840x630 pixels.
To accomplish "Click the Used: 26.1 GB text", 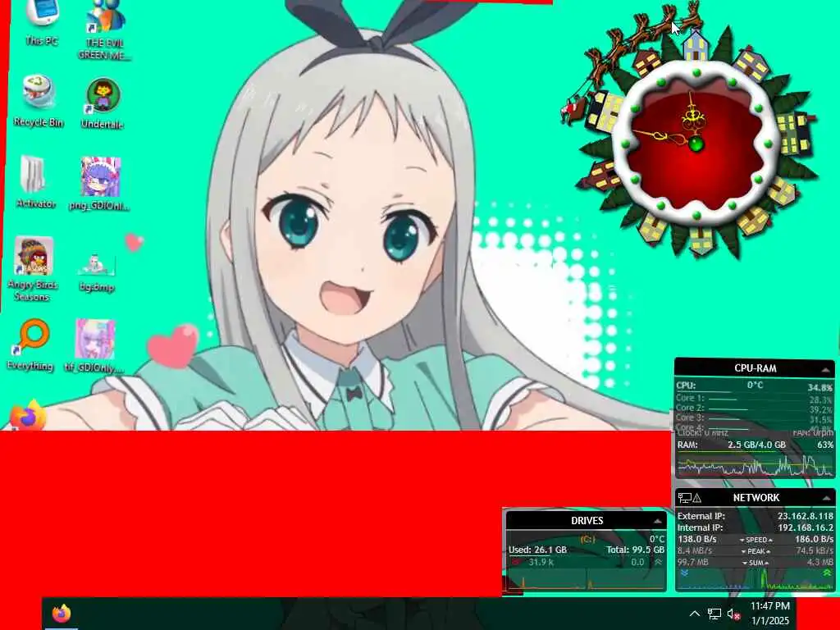I will point(537,550).
